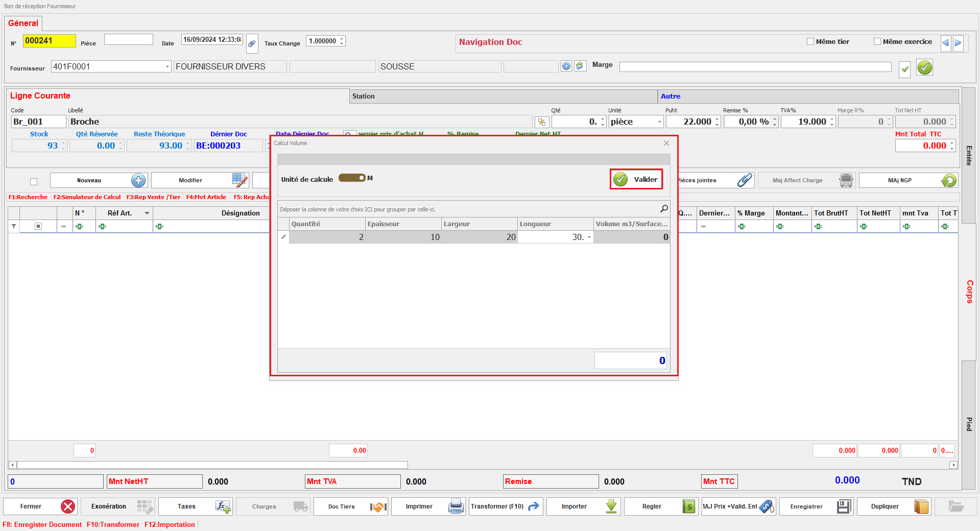Screen dimensions: 980x531
Task: Click the Marge input field
Action: (755, 67)
